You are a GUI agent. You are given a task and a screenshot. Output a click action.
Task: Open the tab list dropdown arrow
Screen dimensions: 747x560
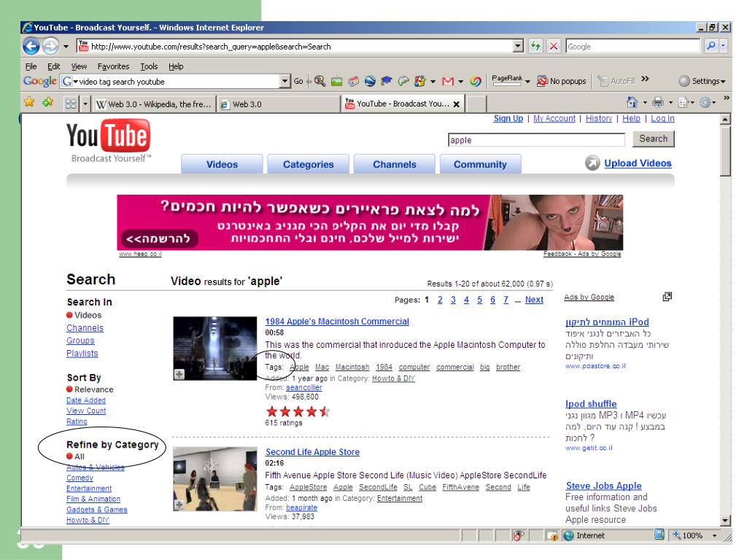pos(85,104)
